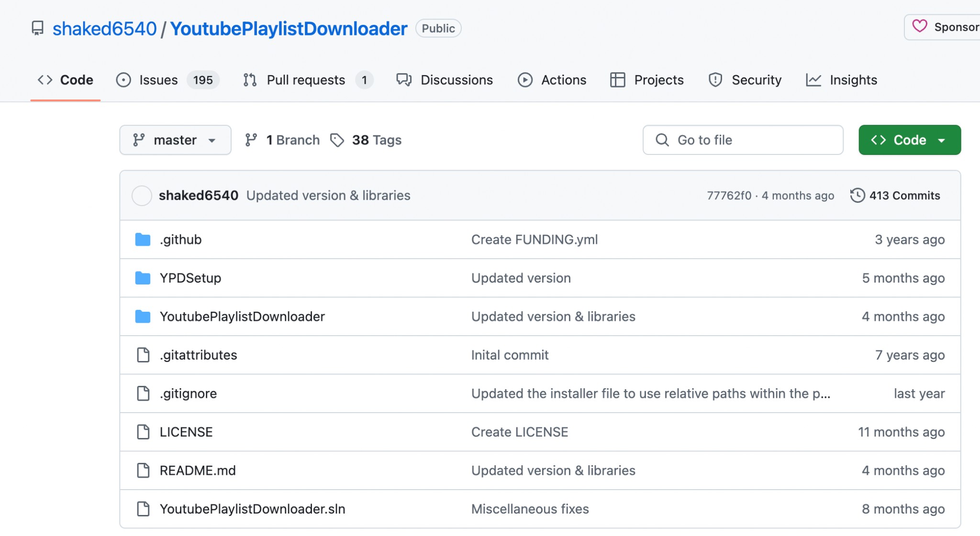
Task: Go to the Discussions tab
Action: [445, 80]
